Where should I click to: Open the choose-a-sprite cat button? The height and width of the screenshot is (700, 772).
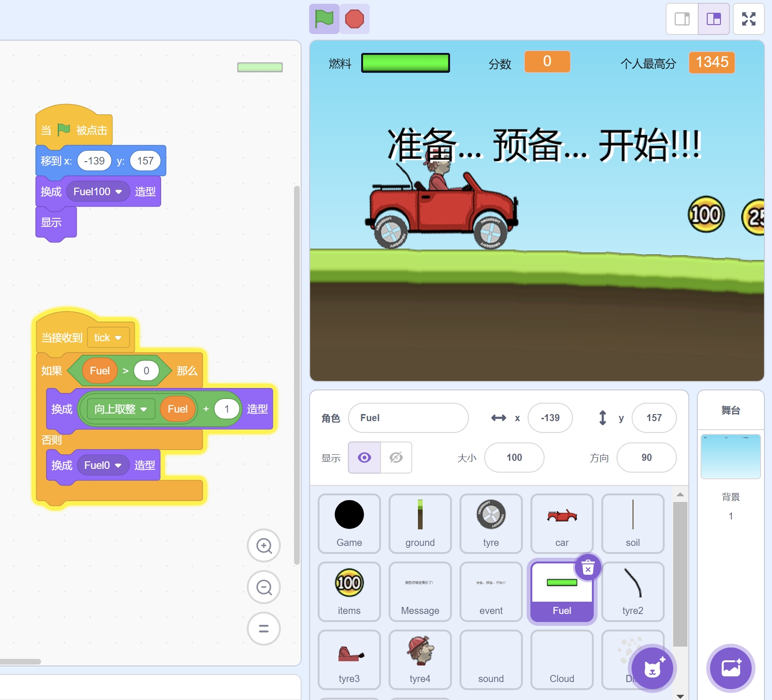pyautogui.click(x=652, y=668)
